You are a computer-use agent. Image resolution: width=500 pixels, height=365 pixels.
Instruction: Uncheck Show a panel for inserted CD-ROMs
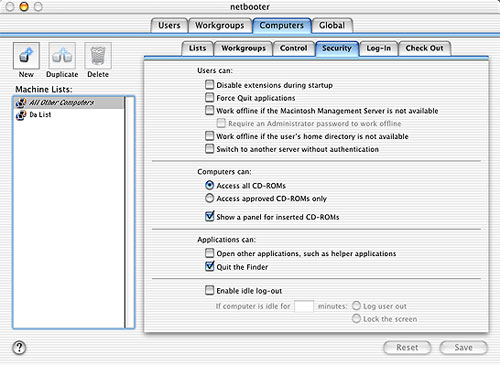(209, 216)
